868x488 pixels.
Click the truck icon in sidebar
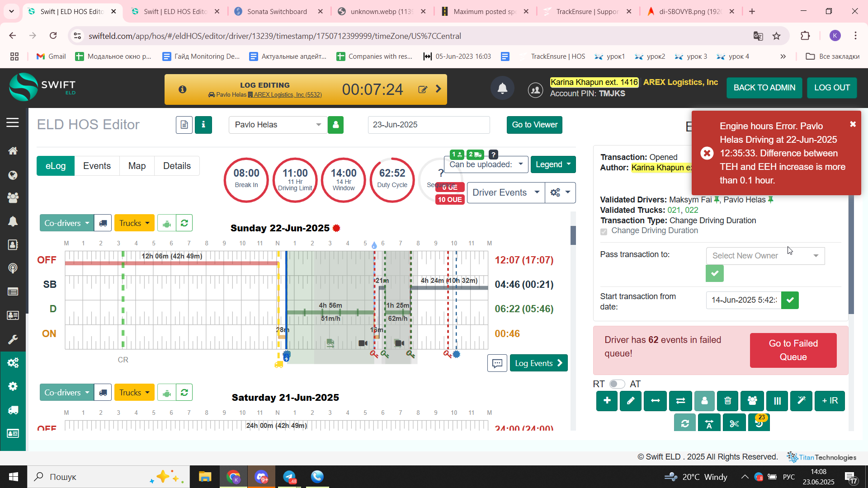[x=13, y=410]
